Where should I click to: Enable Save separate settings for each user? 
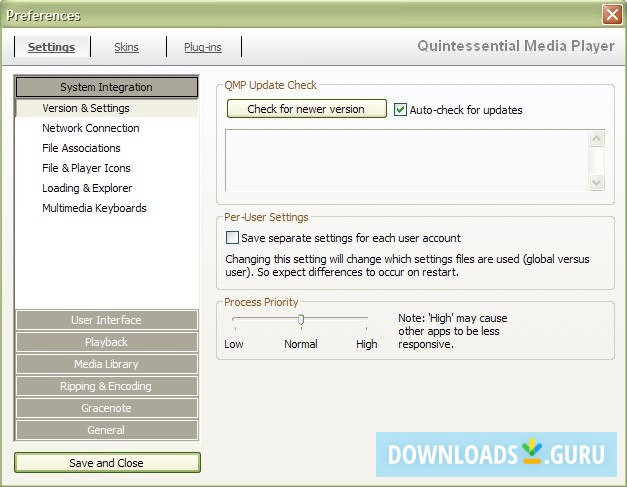tap(232, 238)
